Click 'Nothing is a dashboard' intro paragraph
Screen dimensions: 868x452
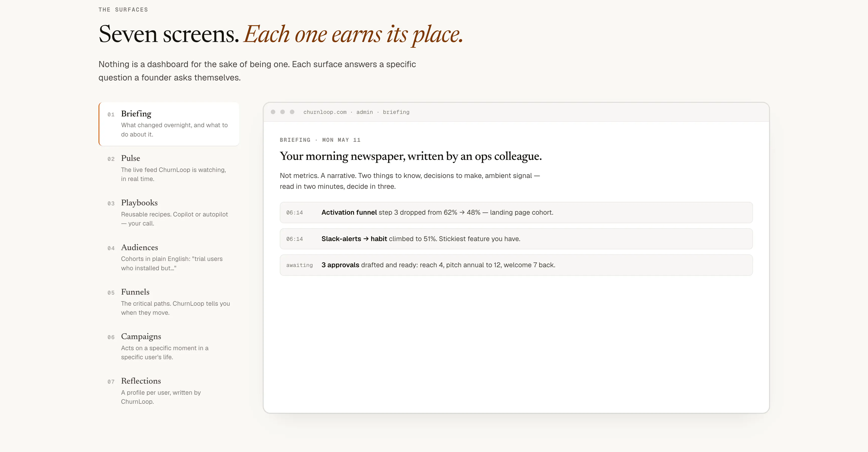(257, 71)
